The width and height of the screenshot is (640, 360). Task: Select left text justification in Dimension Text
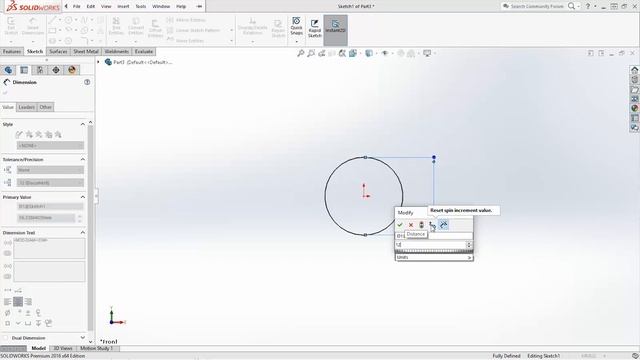[x=7, y=302]
